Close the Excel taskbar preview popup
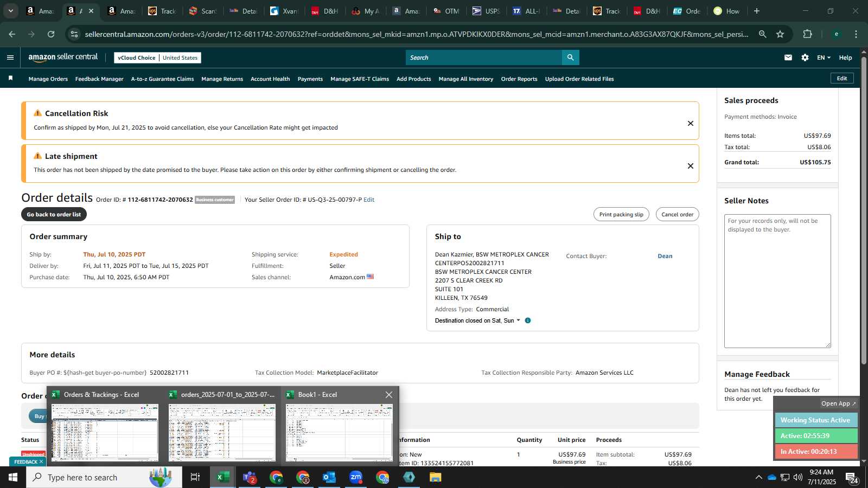Screen dimensions: 868x488 [x=389, y=395]
